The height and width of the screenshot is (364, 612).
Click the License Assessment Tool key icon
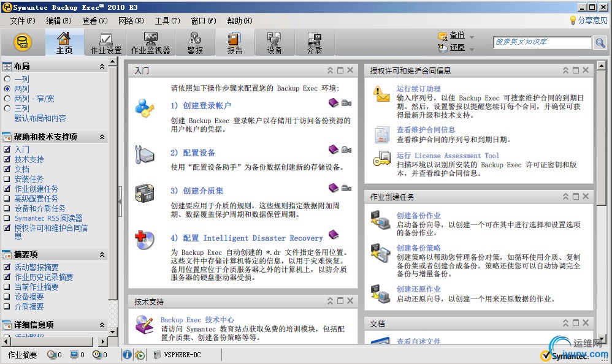[381, 159]
